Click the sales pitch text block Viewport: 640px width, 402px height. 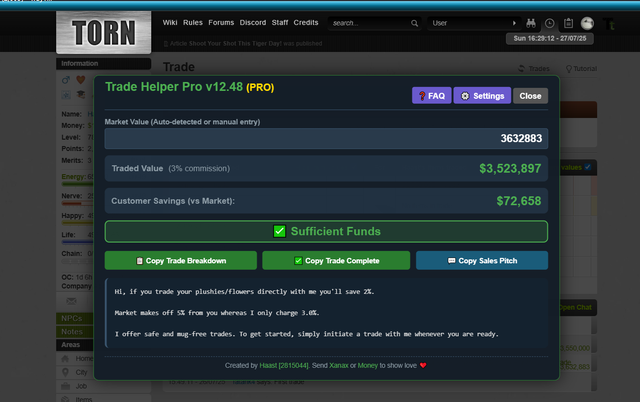(326, 313)
